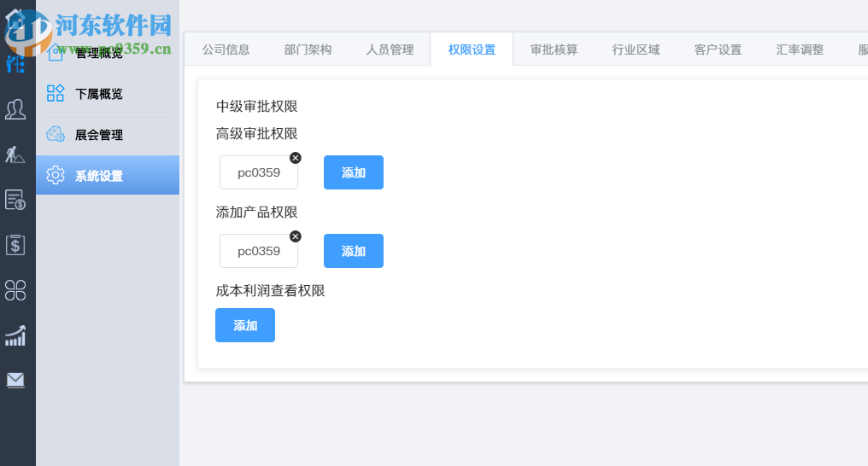
Task: Click the 中级审批权限 heading
Action: pos(257,106)
